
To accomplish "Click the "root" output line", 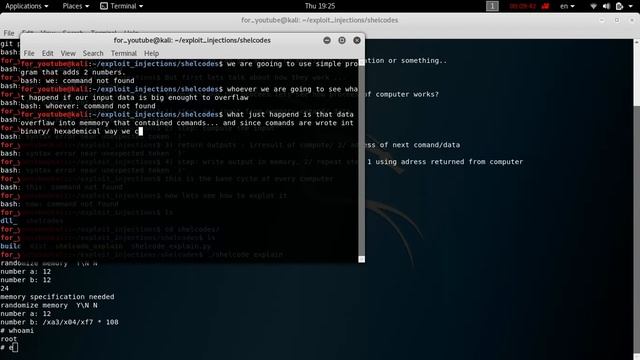I will coord(9,339).
